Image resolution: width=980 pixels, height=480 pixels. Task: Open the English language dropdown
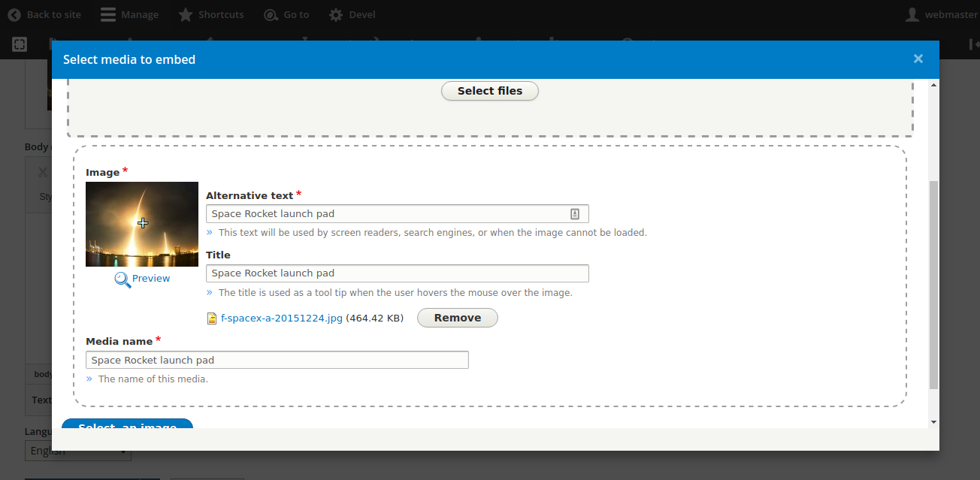click(x=77, y=451)
